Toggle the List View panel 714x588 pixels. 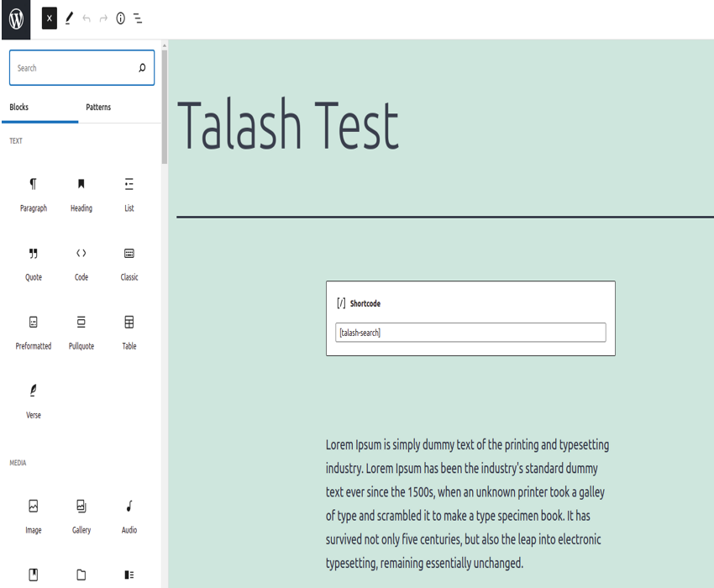(137, 17)
